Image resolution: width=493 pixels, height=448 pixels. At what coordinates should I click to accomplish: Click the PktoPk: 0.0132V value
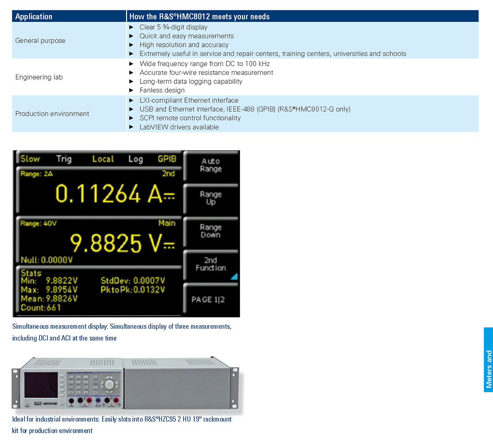pyautogui.click(x=133, y=290)
